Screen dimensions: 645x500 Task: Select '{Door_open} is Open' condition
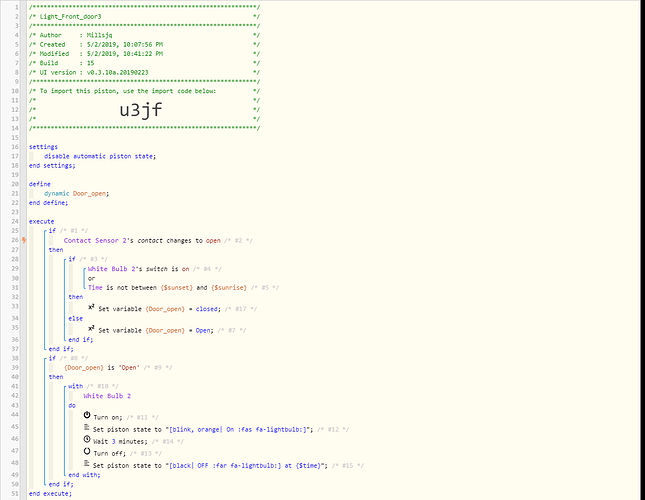click(x=102, y=368)
